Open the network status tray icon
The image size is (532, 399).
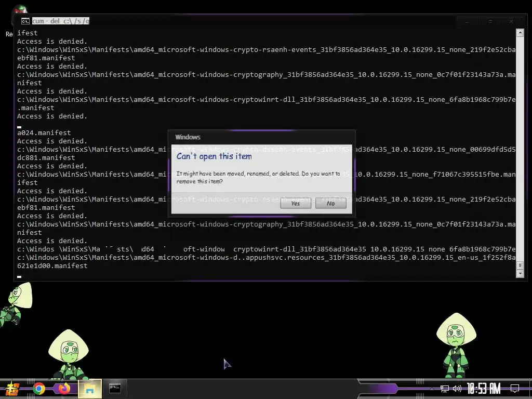(445, 389)
